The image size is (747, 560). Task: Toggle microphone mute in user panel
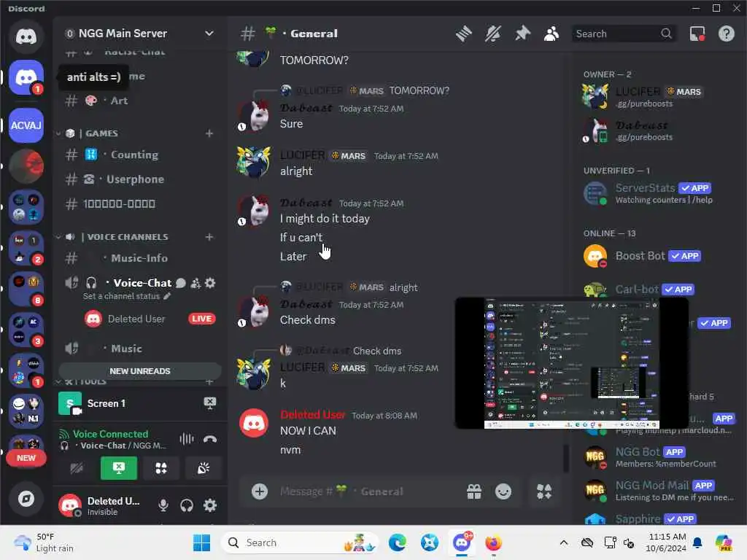coord(163,506)
